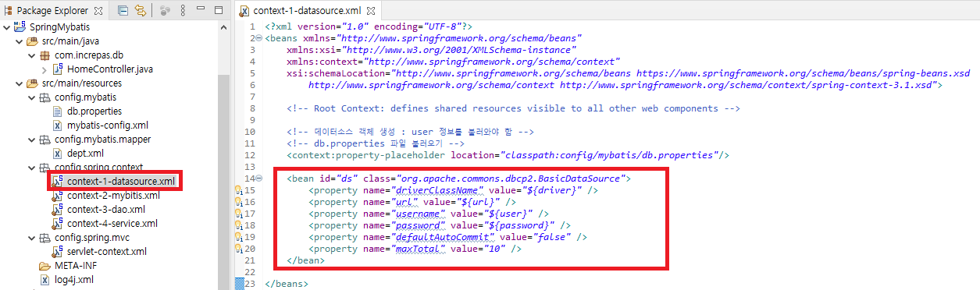Viewport: 980px width, 290px height.
Task: Select context-1-datasource.xml in tree
Action: (121, 181)
